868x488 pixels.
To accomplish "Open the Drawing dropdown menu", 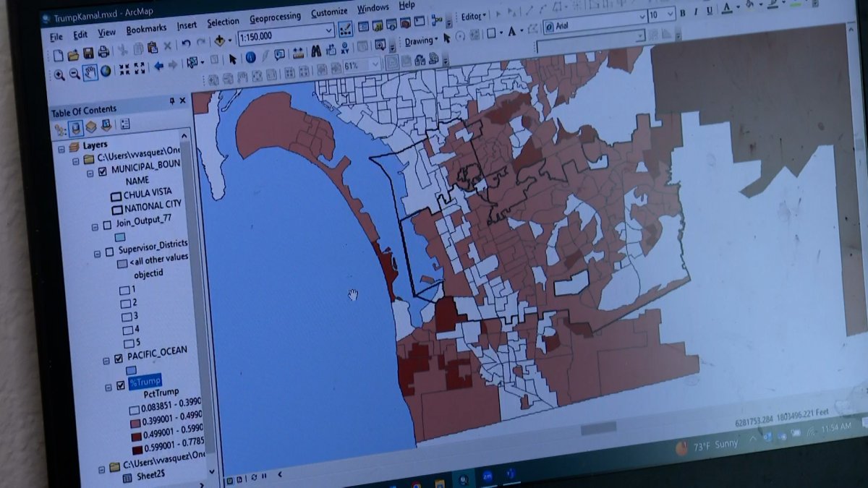I will point(421,41).
